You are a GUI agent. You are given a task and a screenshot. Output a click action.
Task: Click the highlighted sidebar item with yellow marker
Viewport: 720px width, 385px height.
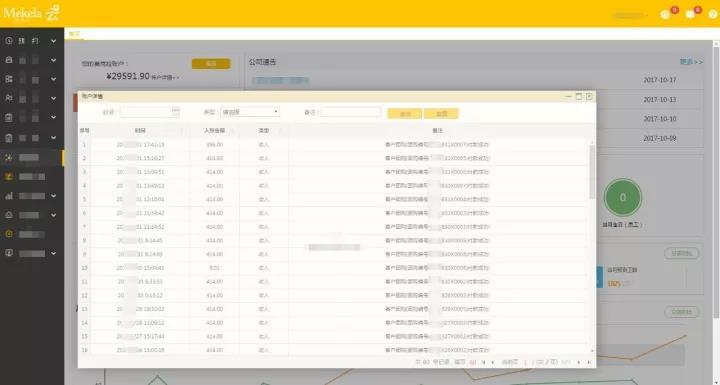point(32,158)
